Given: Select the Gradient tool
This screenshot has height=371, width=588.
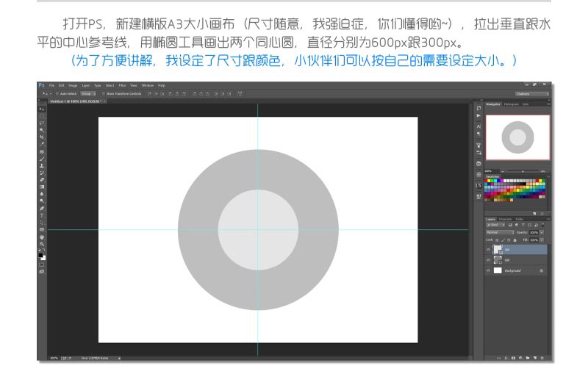Looking at the screenshot, I should click(x=42, y=187).
